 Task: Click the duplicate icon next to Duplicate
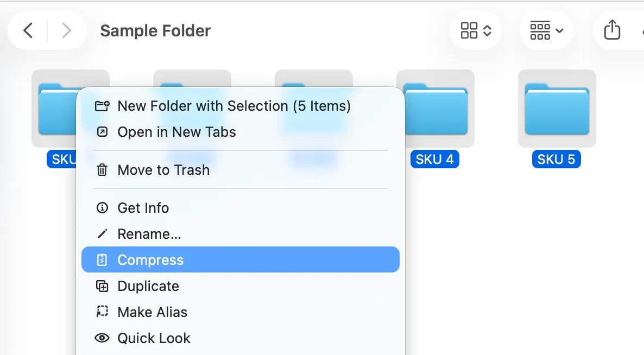pos(102,286)
